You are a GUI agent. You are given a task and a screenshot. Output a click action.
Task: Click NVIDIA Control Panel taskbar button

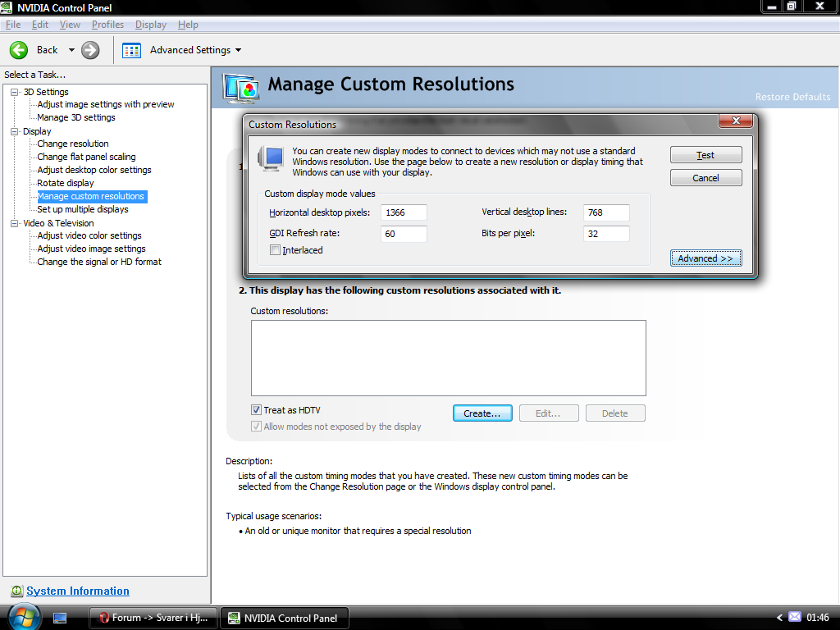tap(285, 618)
